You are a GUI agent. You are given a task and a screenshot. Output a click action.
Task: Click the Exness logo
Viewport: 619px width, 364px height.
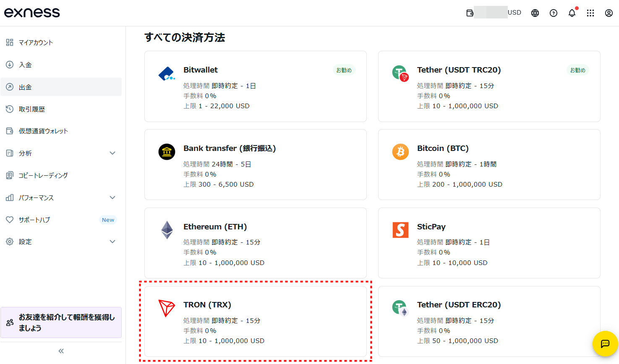(x=32, y=13)
